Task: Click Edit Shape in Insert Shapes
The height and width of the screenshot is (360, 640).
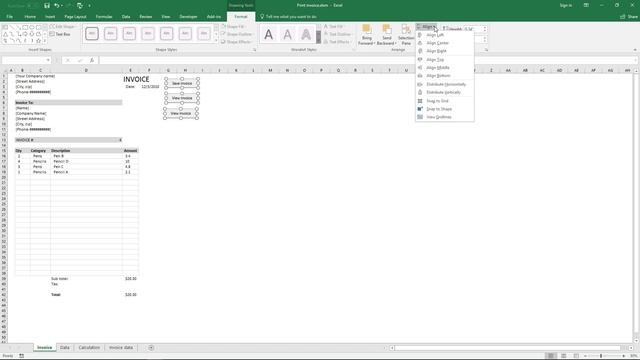Action: 62,27
